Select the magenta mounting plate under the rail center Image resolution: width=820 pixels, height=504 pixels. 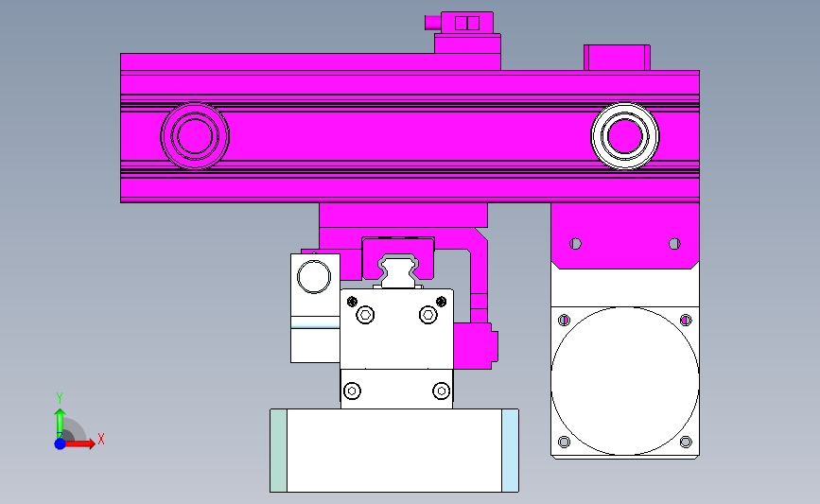(403, 216)
